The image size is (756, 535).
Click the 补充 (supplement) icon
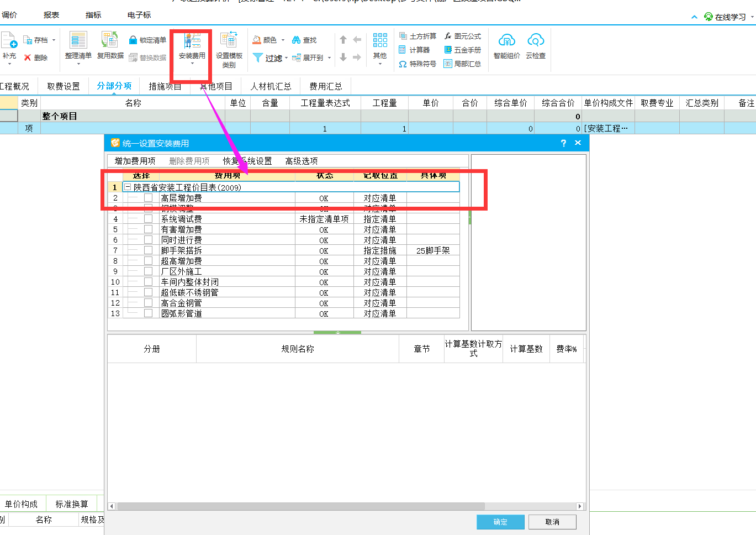(x=9, y=40)
